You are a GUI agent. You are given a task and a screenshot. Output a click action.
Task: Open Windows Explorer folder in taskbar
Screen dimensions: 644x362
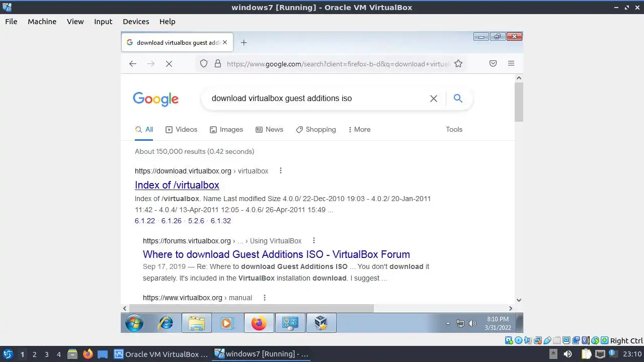point(197,323)
